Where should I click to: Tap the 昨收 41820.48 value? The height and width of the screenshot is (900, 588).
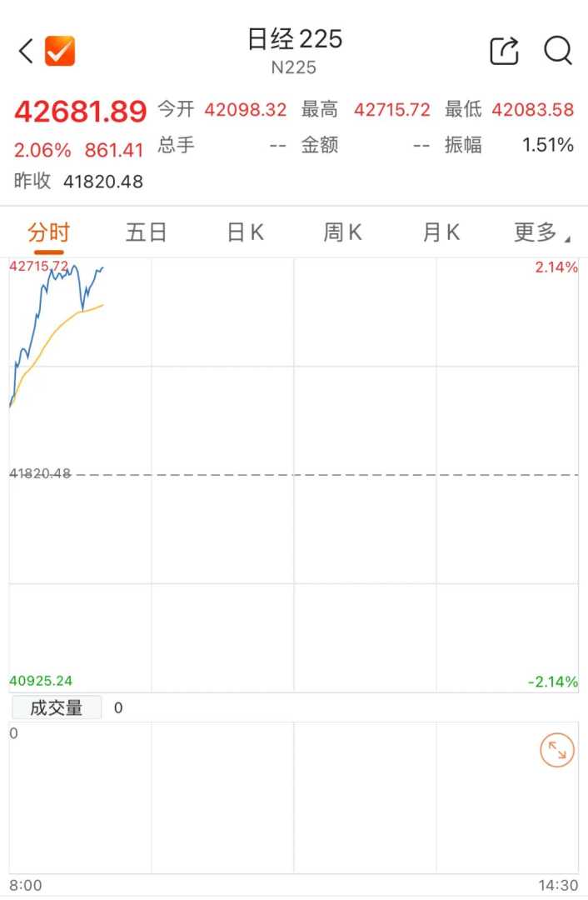coord(103,181)
